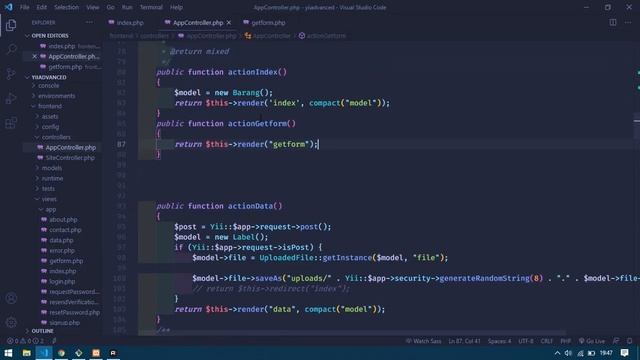Viewport: 640px width, 360px height.
Task: Open login.php in file tree
Action: pyautogui.click(x=62, y=282)
